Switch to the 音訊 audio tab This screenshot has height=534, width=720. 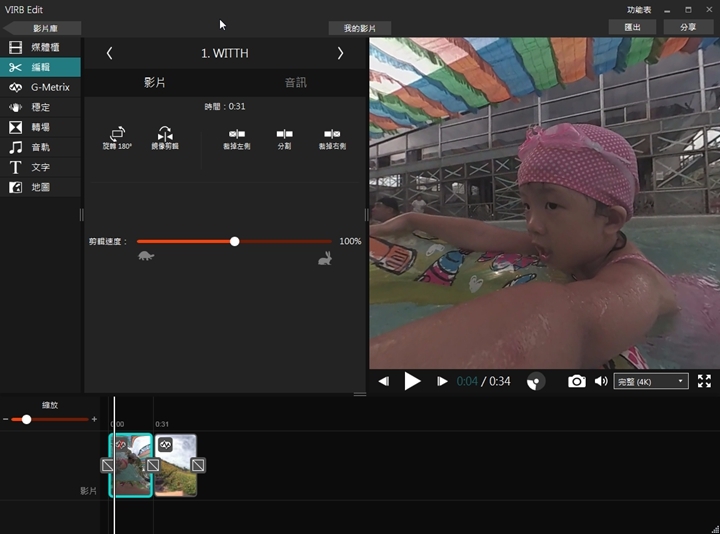(x=296, y=83)
